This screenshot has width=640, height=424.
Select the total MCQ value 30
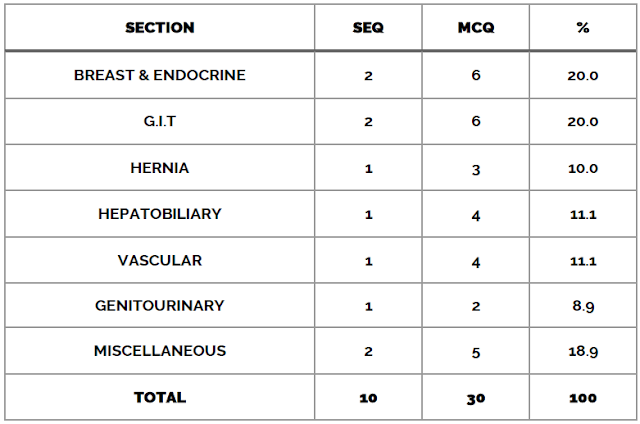pyautogui.click(x=476, y=399)
